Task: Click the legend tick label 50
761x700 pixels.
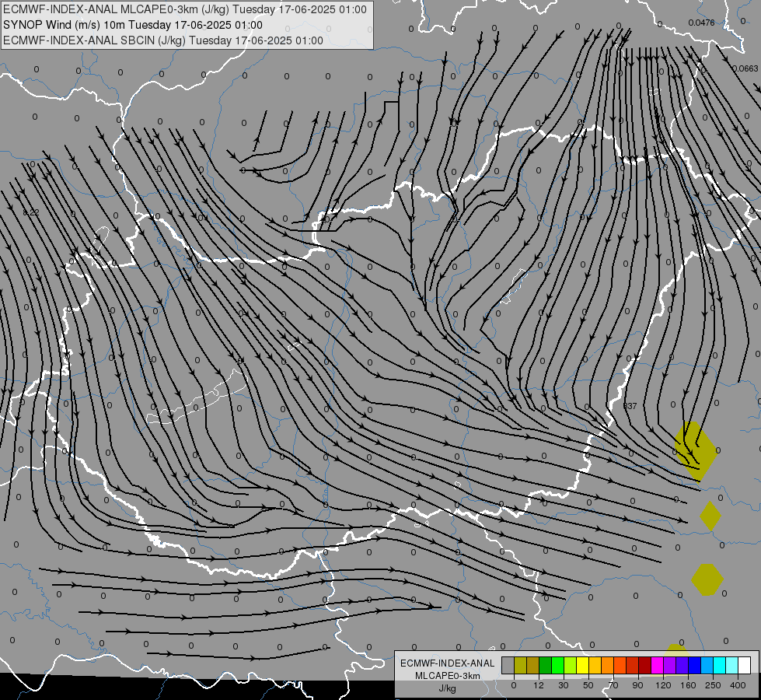Action: pos(588,685)
